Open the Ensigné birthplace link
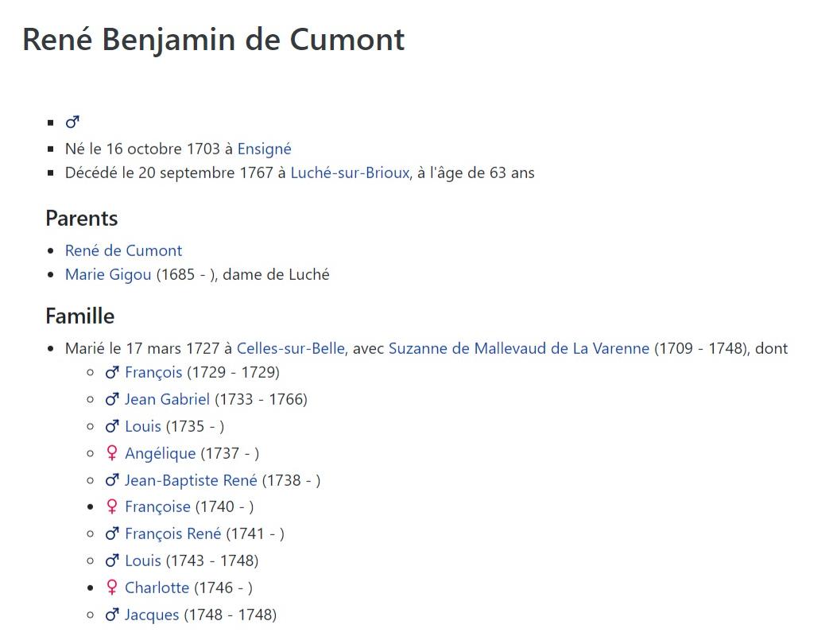Screen dimensions: 833x644 pos(264,149)
